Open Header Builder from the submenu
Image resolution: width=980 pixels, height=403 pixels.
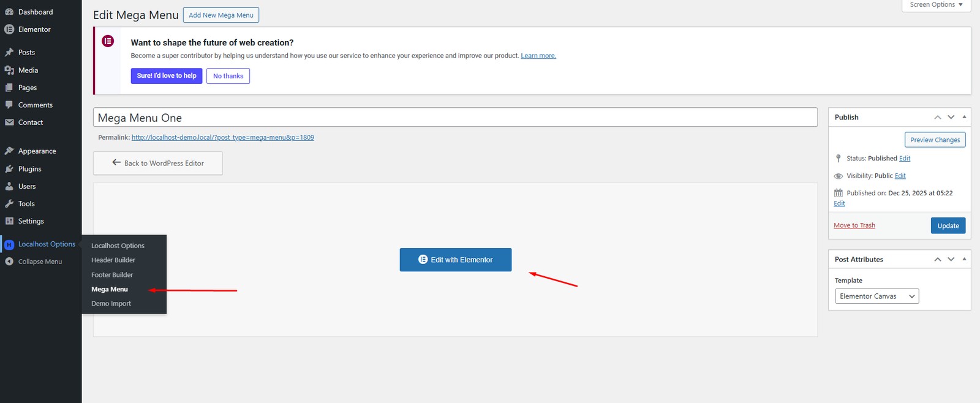[x=113, y=260]
